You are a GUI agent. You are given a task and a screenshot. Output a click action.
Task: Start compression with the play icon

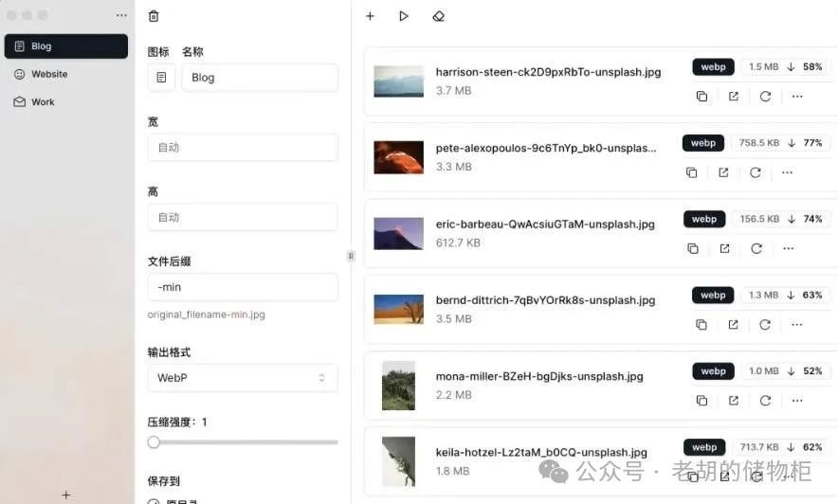[x=404, y=16]
